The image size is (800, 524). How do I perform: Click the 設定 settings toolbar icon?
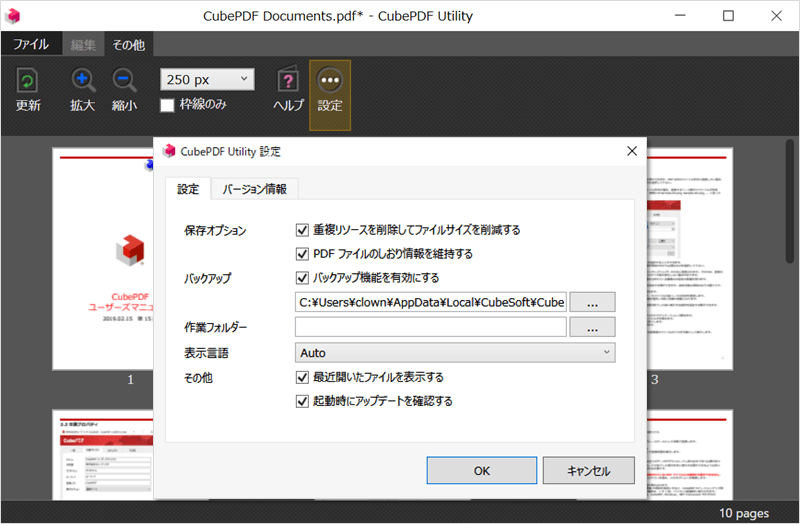pos(330,81)
